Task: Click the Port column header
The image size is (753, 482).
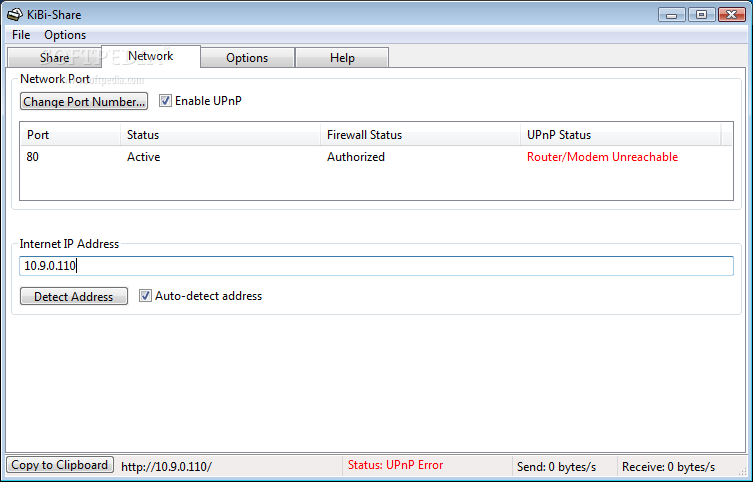Action: (x=71, y=135)
